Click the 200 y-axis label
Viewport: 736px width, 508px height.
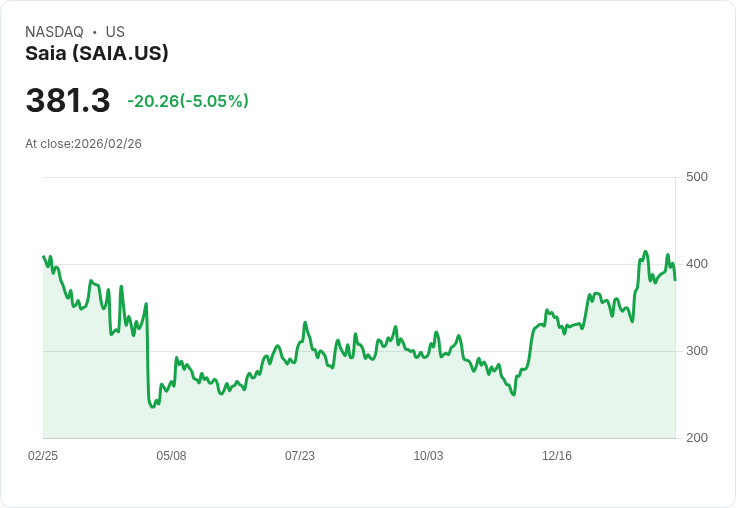[x=697, y=438]
